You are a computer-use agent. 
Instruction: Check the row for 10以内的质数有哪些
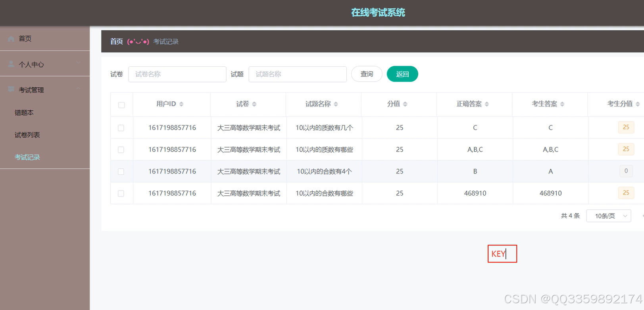pyautogui.click(x=121, y=150)
